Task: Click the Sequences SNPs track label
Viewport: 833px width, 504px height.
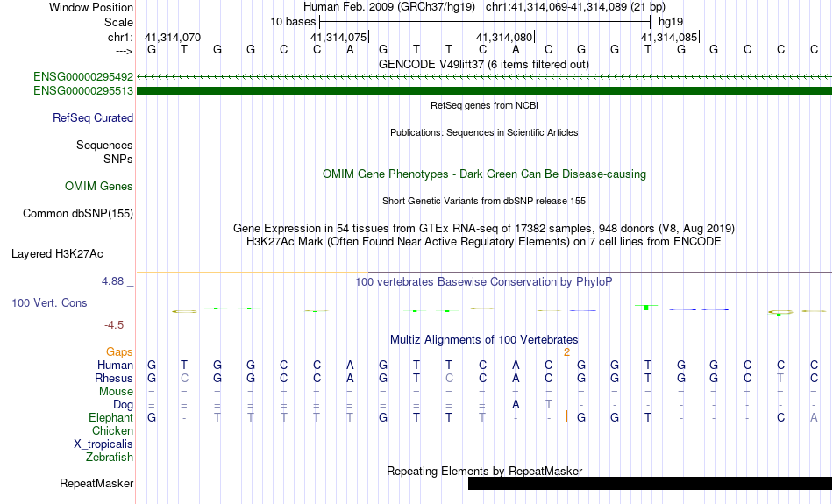Action: pos(104,152)
